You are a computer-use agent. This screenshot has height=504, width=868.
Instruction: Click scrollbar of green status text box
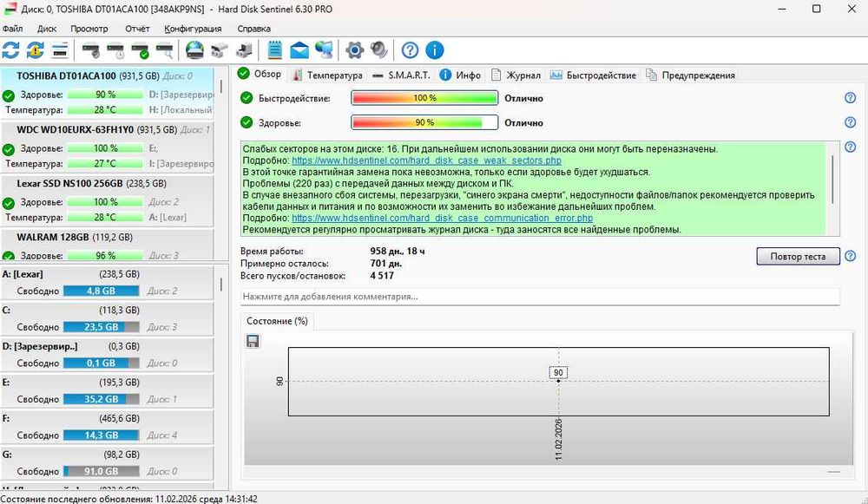pos(832,180)
